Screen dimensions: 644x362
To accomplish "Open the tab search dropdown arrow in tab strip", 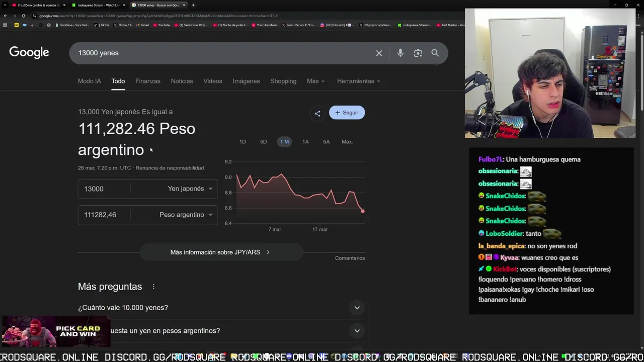I will point(5,5).
